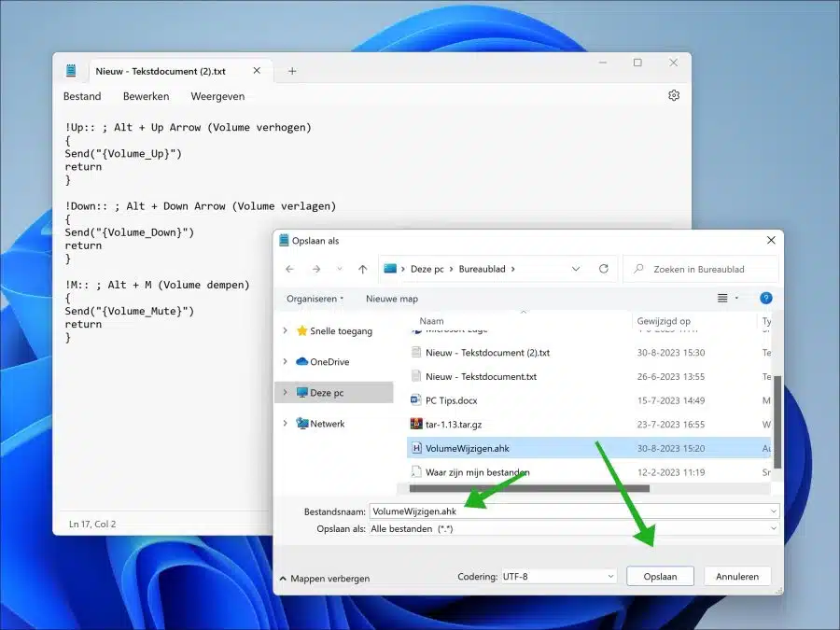Open the Bewerken menu
840x630 pixels.
[x=147, y=96]
